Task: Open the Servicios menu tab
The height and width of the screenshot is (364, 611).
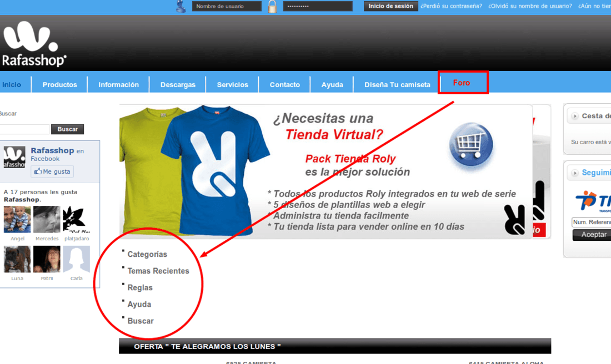Action: tap(232, 84)
